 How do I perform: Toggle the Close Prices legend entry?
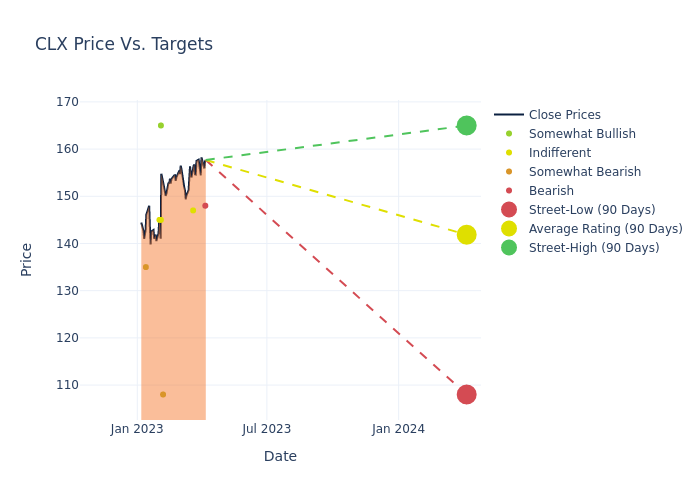click(564, 115)
